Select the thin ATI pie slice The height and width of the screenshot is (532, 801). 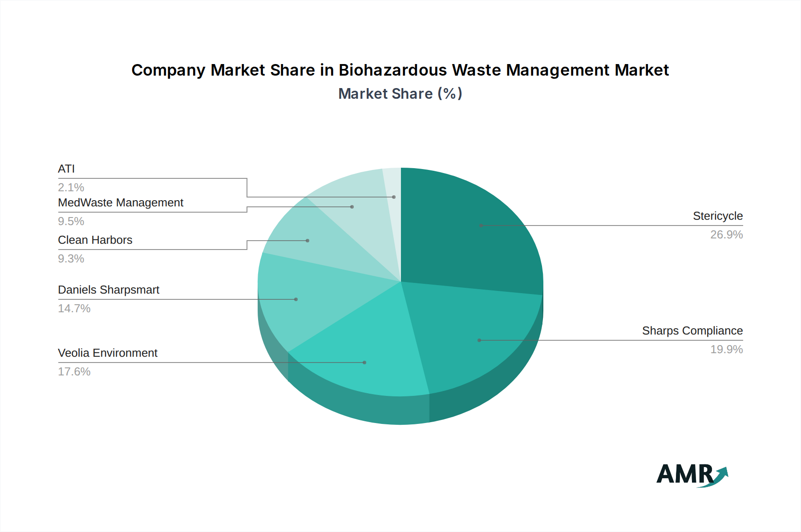click(x=393, y=196)
